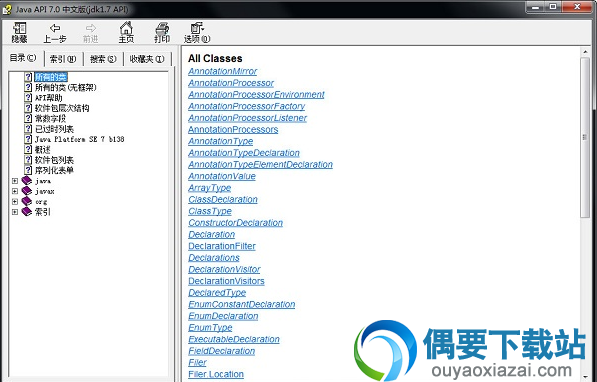Open the AnnotationTypeDeclaration link

(244, 153)
